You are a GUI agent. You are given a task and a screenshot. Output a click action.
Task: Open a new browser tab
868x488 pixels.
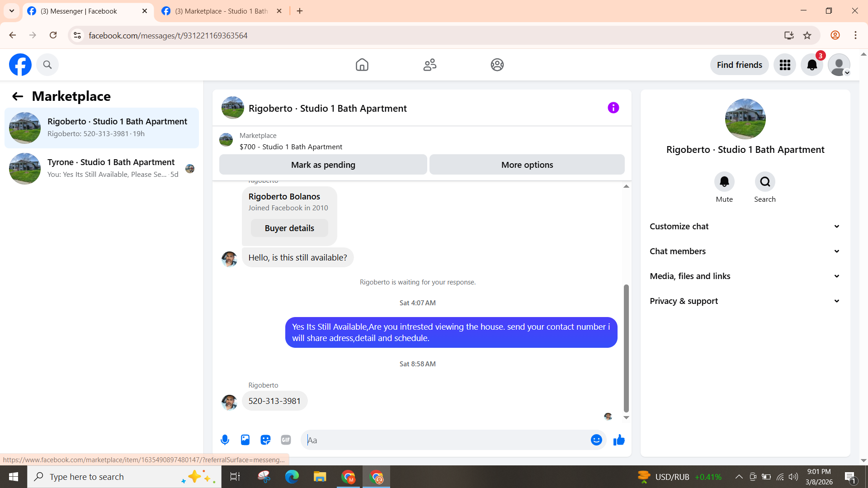tap(300, 11)
